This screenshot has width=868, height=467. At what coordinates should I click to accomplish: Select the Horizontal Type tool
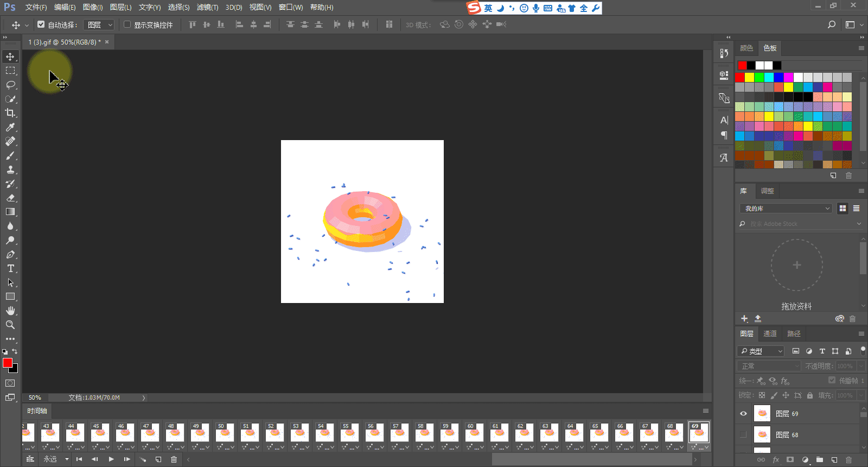tap(10, 268)
